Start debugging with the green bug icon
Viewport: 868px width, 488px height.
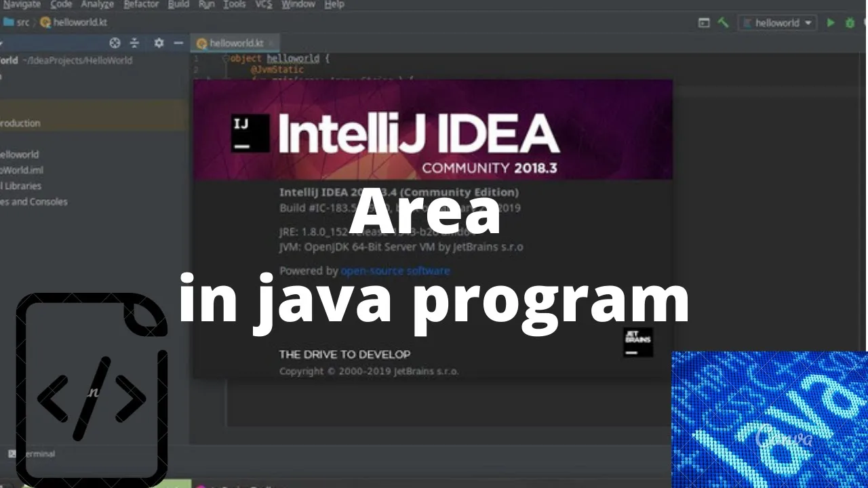tap(850, 23)
